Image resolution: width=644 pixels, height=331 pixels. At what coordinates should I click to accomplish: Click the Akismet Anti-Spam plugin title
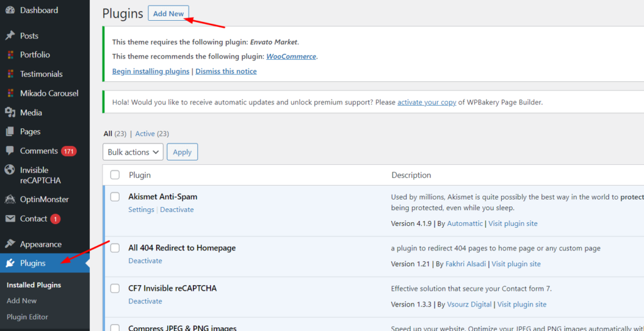163,196
